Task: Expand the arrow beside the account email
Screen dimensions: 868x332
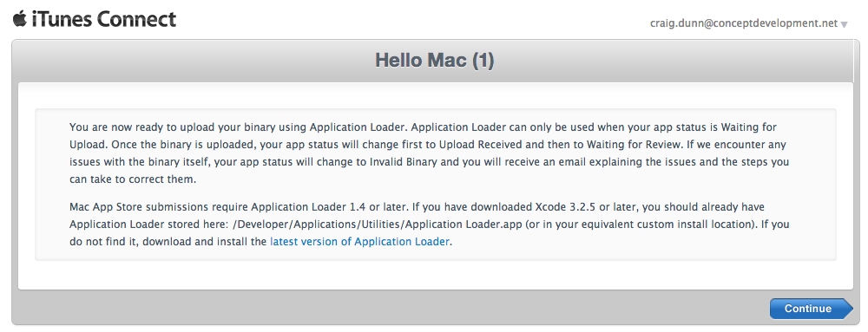Action: (x=845, y=24)
